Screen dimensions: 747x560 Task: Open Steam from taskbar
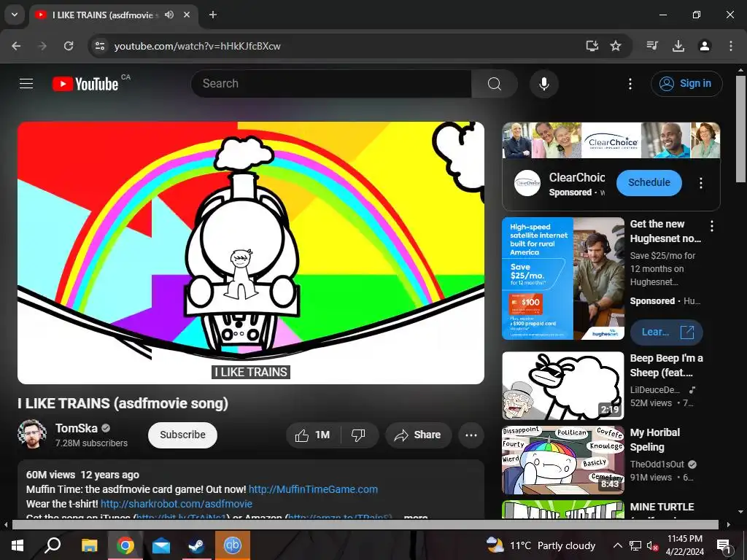click(196, 545)
